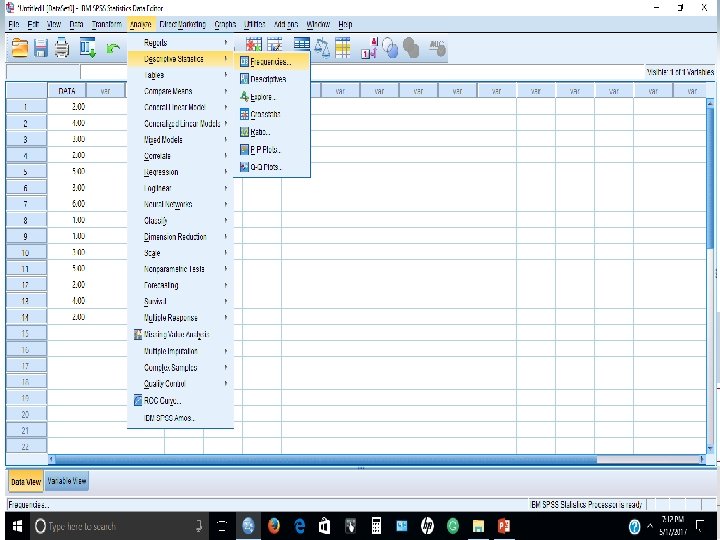This screenshot has width=720, height=540.
Task: Click the cell value editor input field
Action: (x=363, y=72)
